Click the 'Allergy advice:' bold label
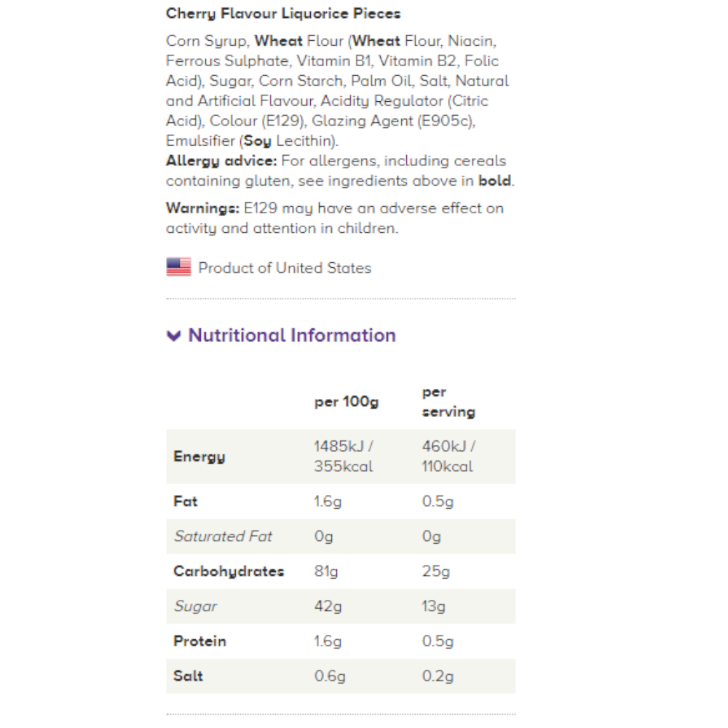 pos(221,161)
